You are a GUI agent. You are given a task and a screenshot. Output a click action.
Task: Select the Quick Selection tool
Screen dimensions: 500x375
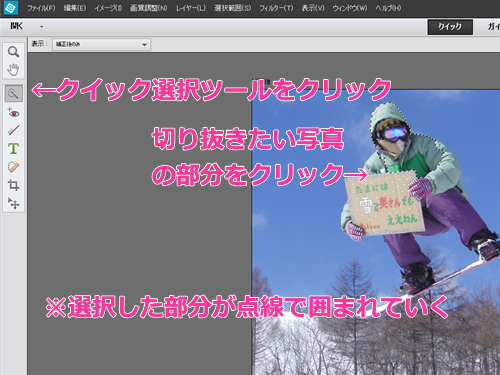click(x=14, y=93)
